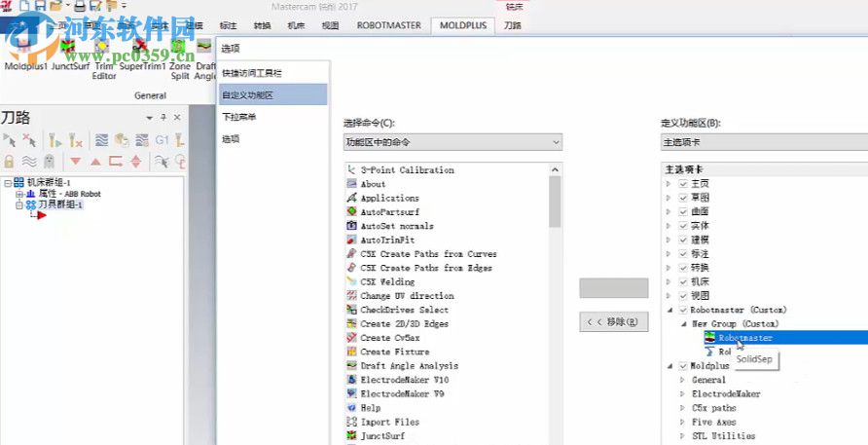Click the select all operations arrow icon
Screen dimensions: 868x445
tap(9, 140)
